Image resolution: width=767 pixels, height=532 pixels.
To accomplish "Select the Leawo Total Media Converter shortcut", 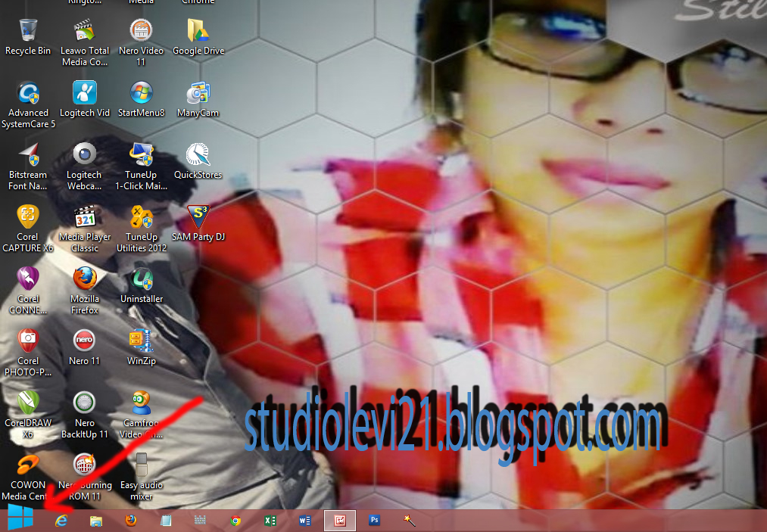I will pos(85,43).
